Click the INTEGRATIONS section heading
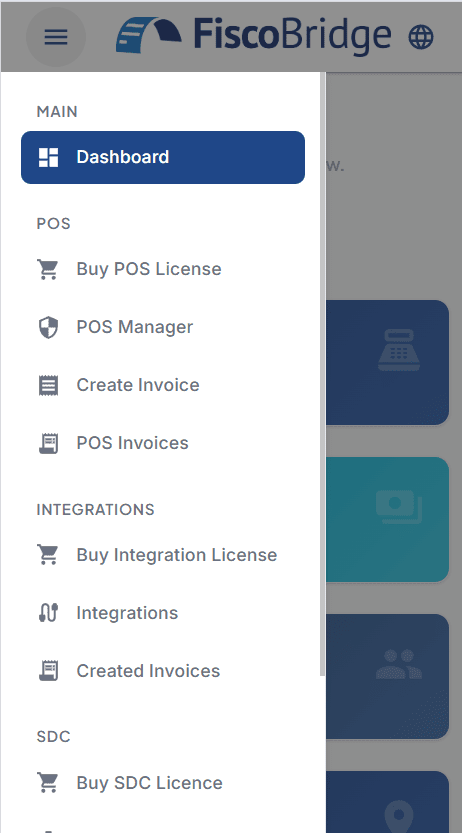This screenshot has width=462, height=833. pyautogui.click(x=95, y=509)
